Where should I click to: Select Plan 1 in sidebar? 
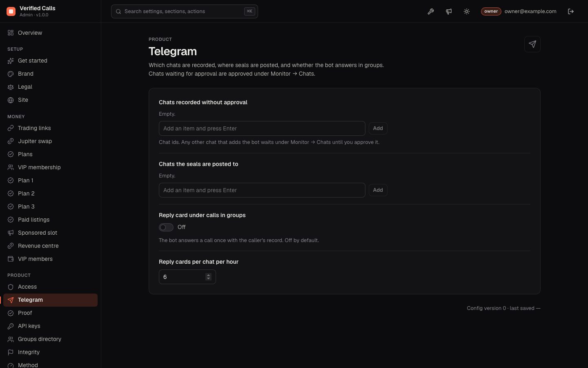50,180
